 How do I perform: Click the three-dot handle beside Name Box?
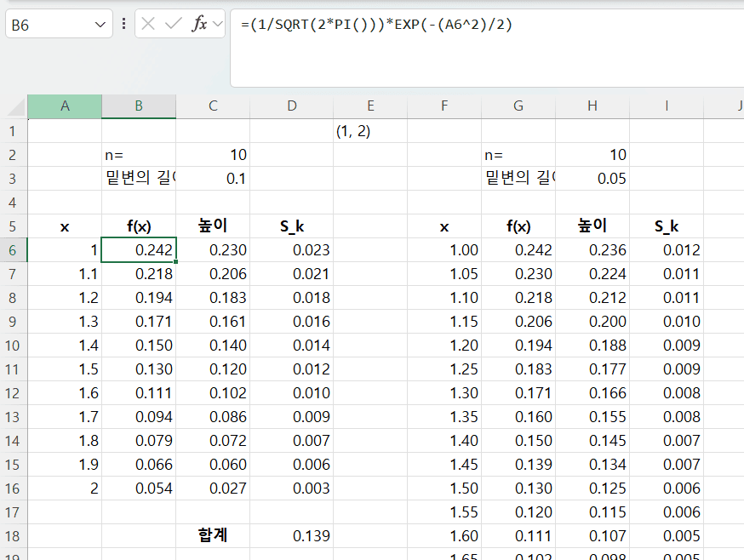pos(124,24)
